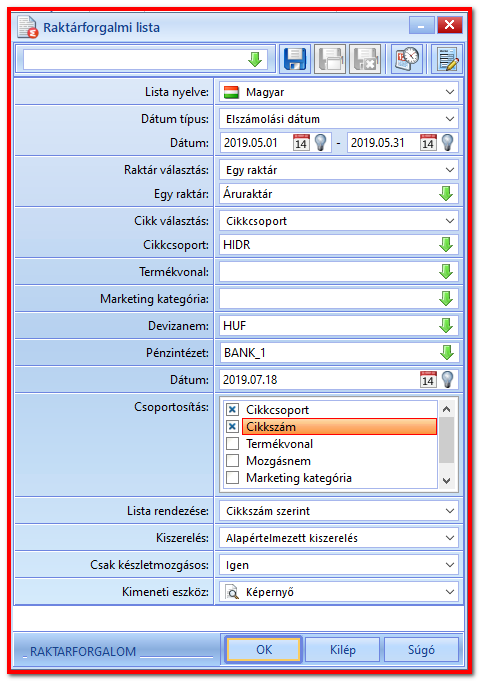
Task: Click green arrow in Áruraktár field
Action: pyautogui.click(x=446, y=194)
